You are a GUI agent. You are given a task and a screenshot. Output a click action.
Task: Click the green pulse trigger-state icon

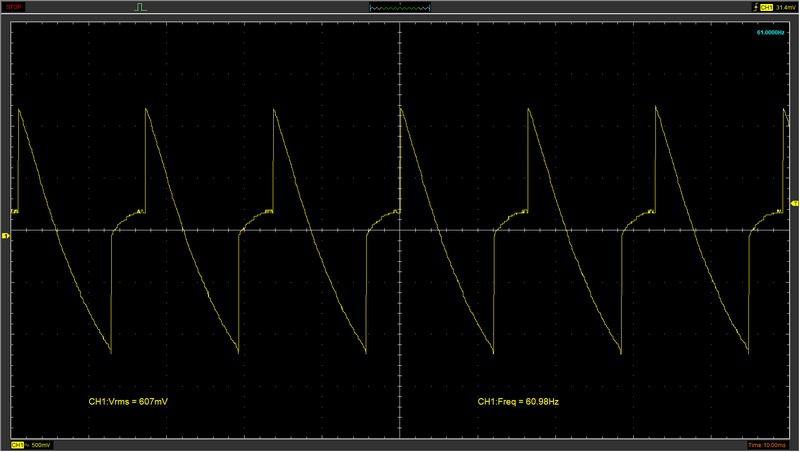coord(141,7)
